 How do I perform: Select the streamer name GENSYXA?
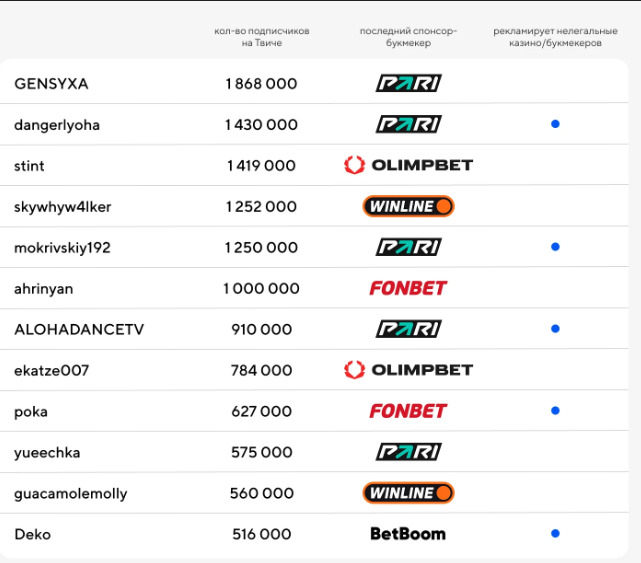click(51, 83)
